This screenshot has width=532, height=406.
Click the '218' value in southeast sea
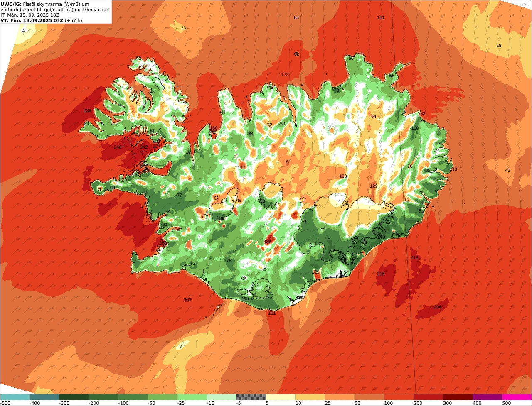[x=414, y=257]
